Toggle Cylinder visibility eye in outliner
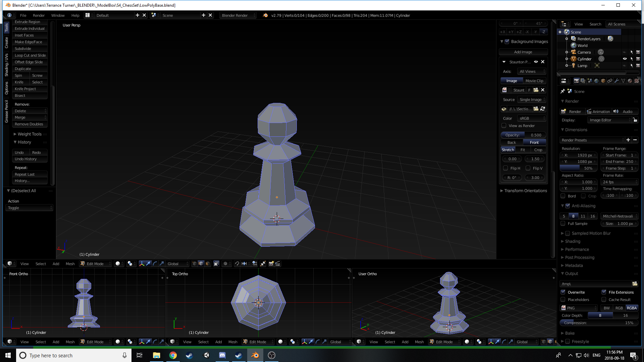 625,59
